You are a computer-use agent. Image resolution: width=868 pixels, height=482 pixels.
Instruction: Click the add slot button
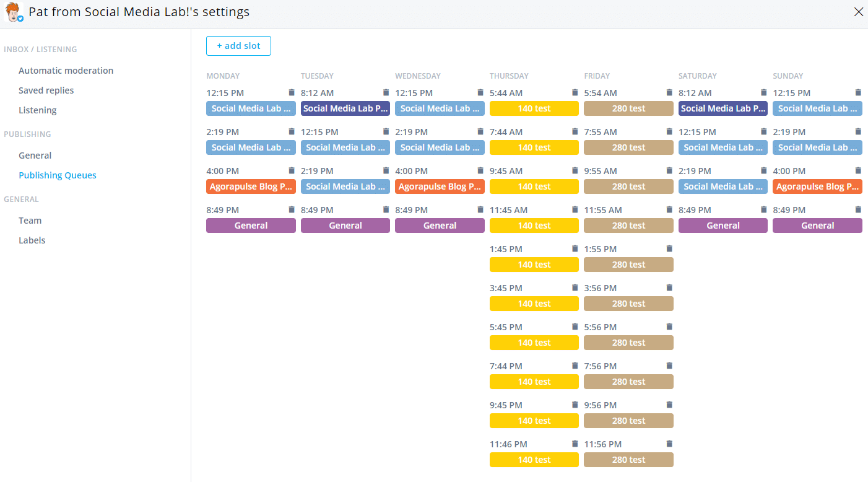pyautogui.click(x=238, y=46)
